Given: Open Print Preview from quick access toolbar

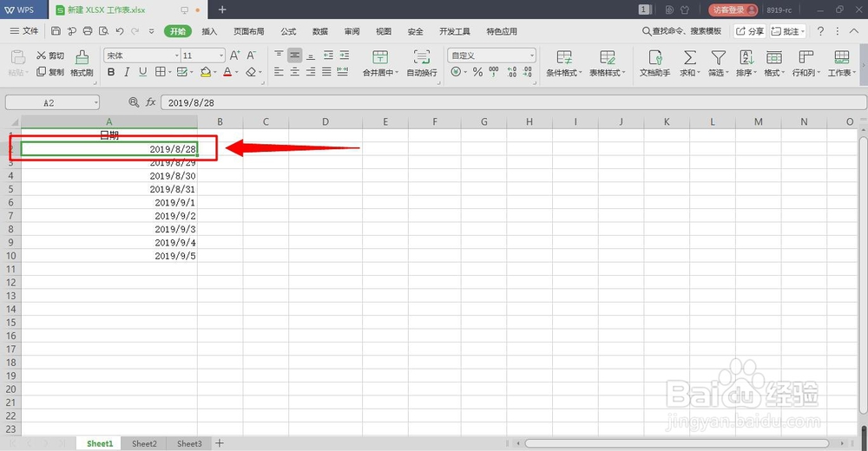Looking at the screenshot, I should pyautogui.click(x=103, y=31).
